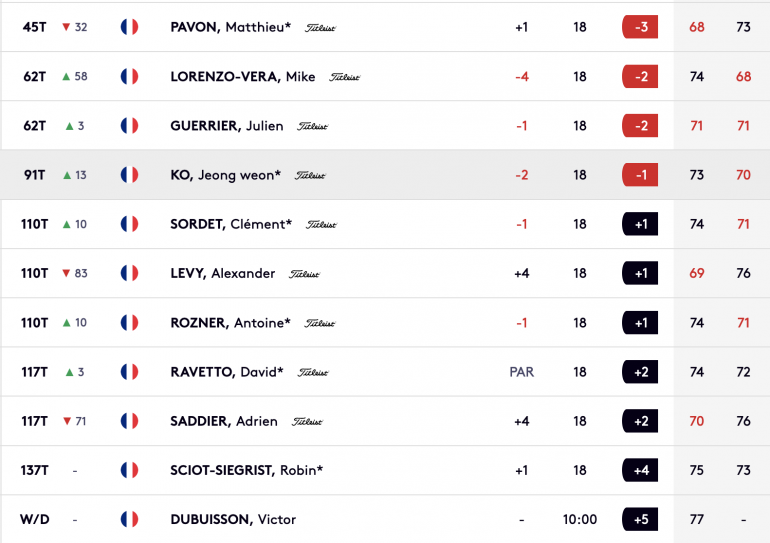Click the green up arrow showing 58
The height and width of the screenshot is (543, 770).
(x=66, y=77)
